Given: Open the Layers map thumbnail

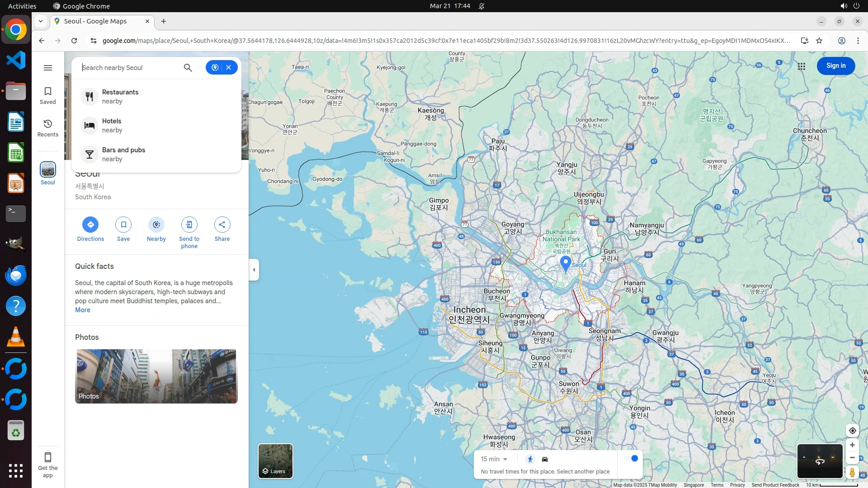Looking at the screenshot, I should coord(275,461).
